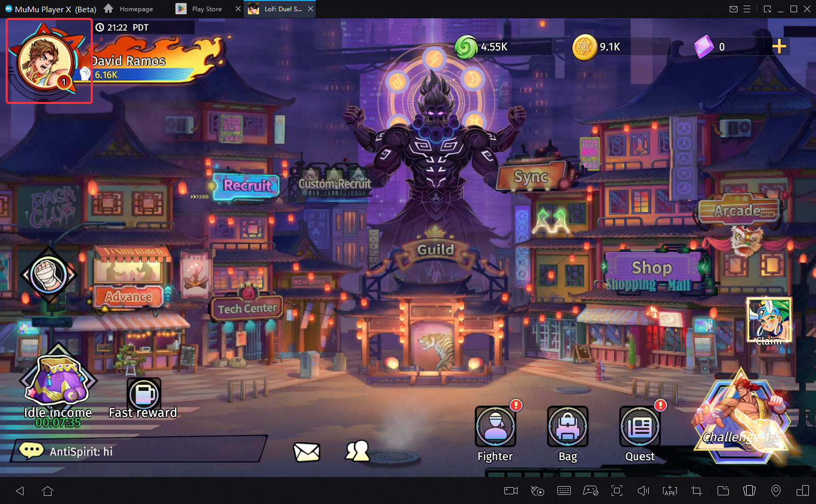The width and height of the screenshot is (816, 504).
Task: Open the AntiSpirit: hi chat bar
Action: pyautogui.click(x=139, y=450)
